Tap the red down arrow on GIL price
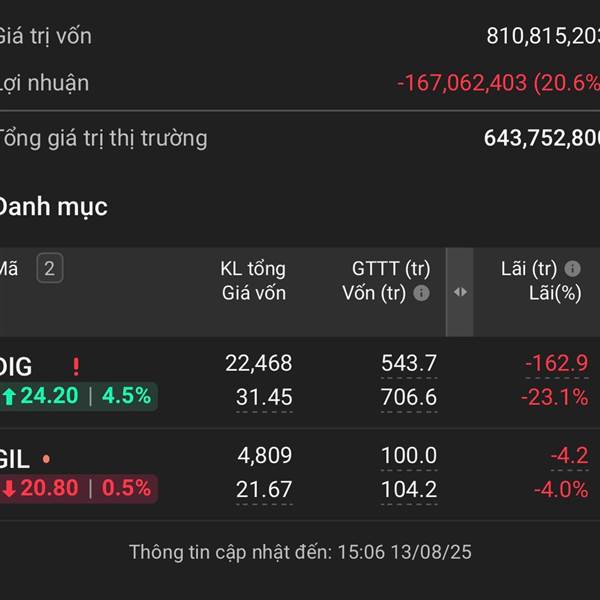The image size is (600, 600). [x=9, y=489]
